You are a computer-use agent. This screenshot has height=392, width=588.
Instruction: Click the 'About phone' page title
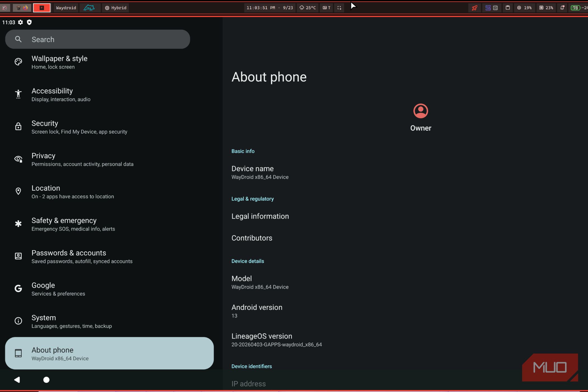tap(269, 77)
